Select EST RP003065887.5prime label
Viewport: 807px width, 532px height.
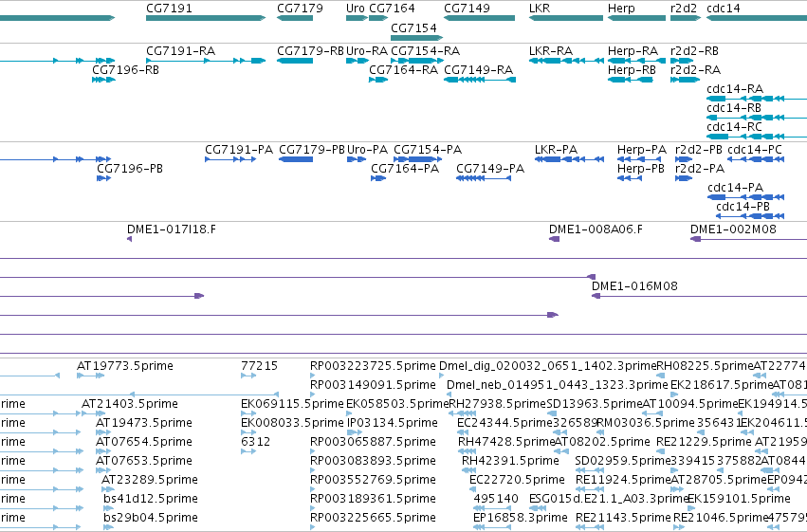click(x=373, y=442)
